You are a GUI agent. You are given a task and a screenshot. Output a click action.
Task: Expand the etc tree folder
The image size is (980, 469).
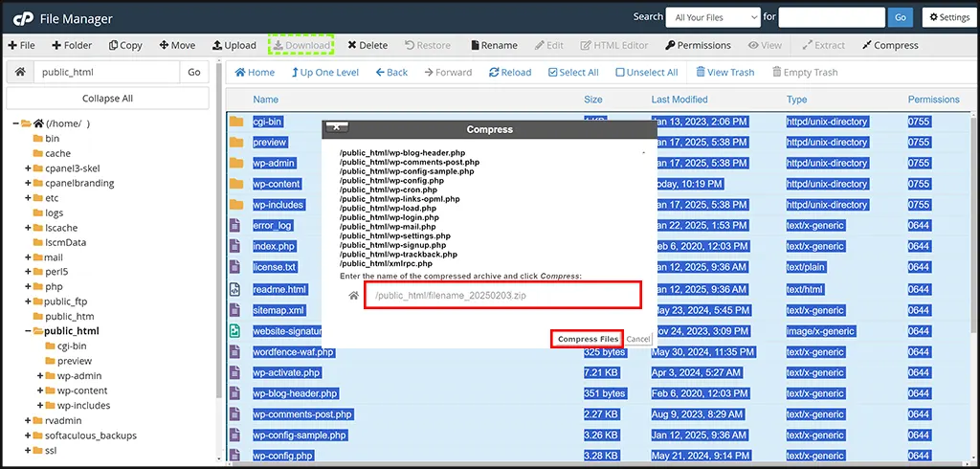(28, 198)
